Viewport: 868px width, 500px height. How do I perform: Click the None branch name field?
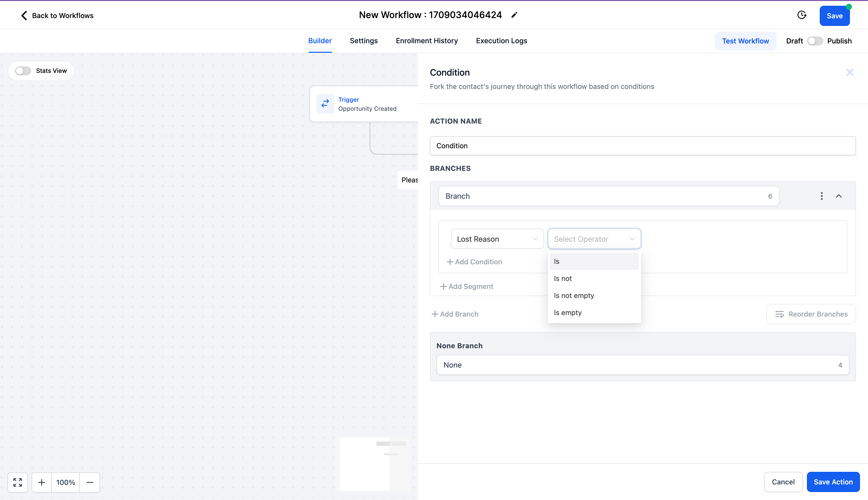pos(642,365)
